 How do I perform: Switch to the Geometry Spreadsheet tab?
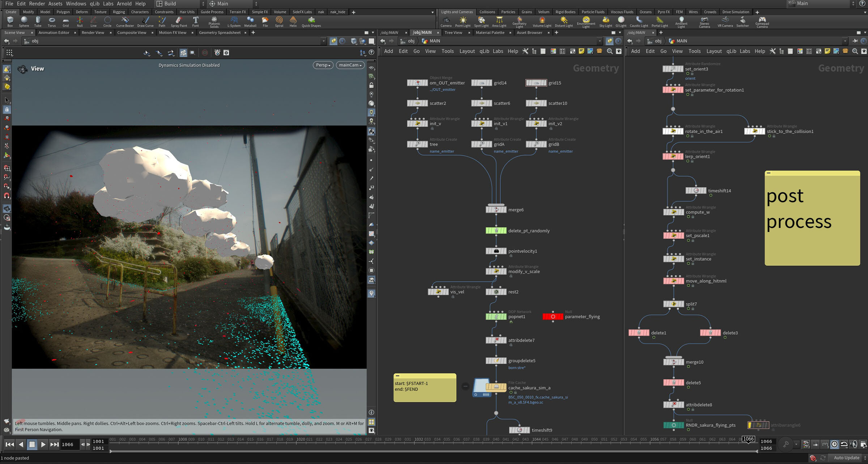coord(220,33)
